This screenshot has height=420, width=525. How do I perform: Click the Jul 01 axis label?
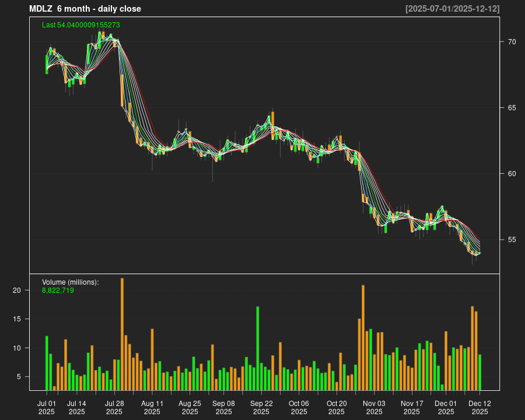pos(47,403)
